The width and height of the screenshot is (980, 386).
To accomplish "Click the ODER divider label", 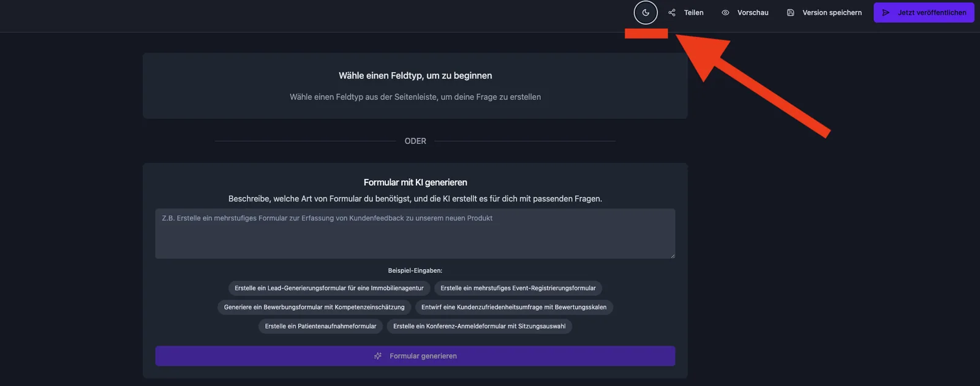I will [415, 141].
